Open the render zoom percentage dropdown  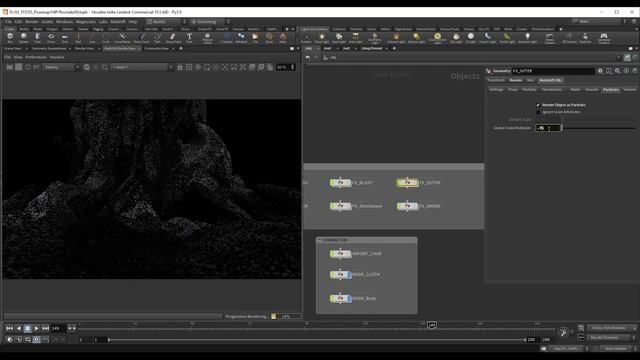[285, 67]
